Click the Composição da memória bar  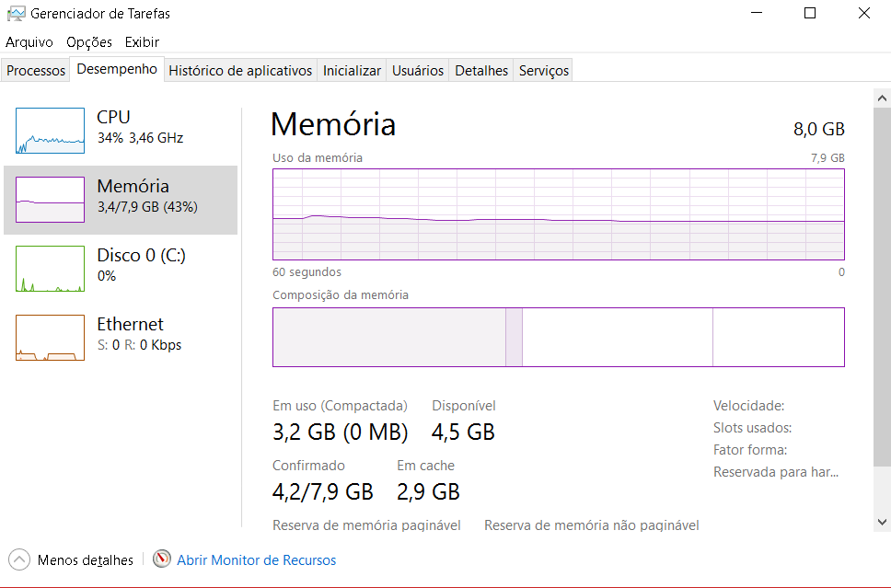(x=559, y=337)
